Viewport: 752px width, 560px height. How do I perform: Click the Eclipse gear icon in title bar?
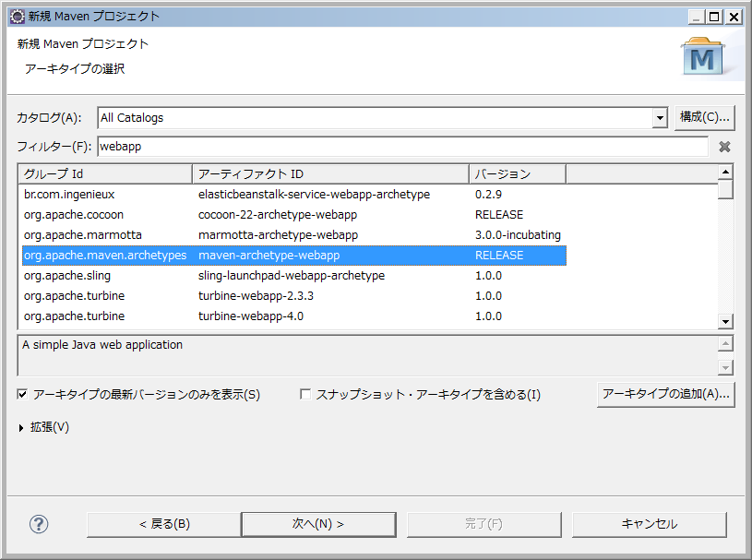(x=18, y=17)
